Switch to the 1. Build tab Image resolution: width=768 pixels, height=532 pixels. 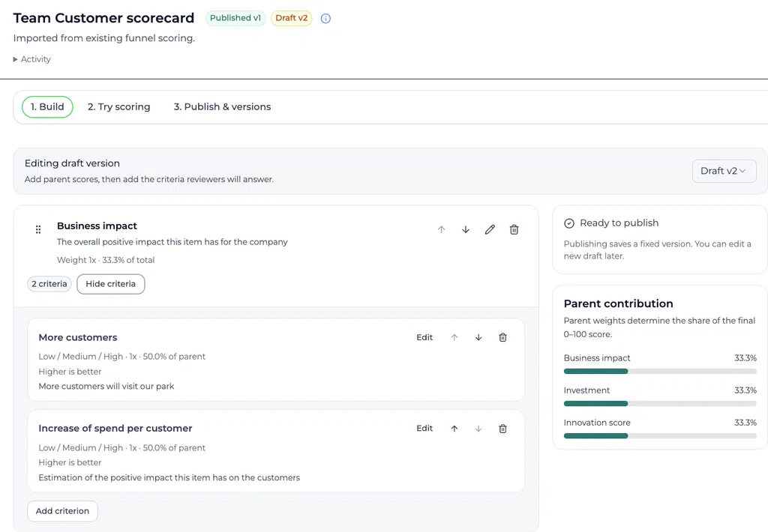pyautogui.click(x=47, y=106)
